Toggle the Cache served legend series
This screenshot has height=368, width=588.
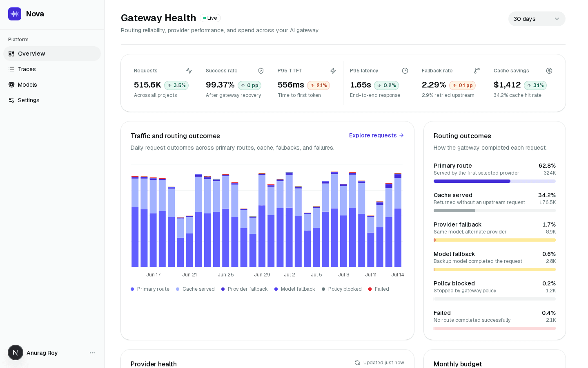pos(195,289)
